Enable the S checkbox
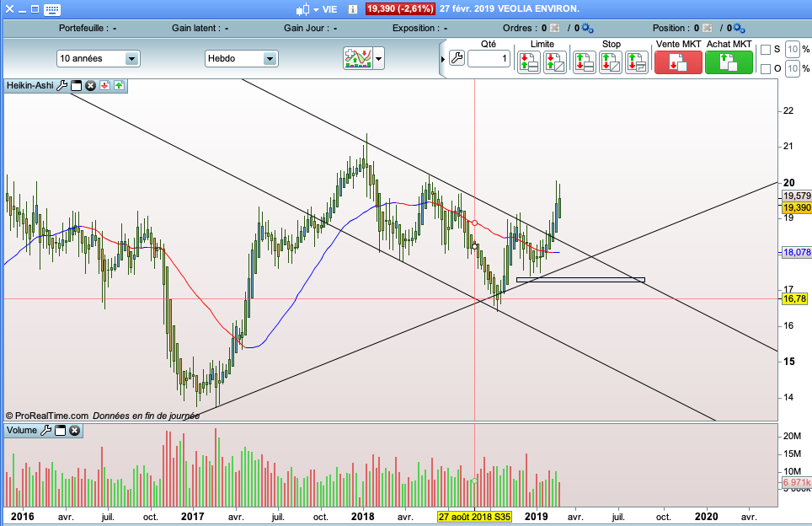Screen dimensions: 812x526 pos(766,50)
